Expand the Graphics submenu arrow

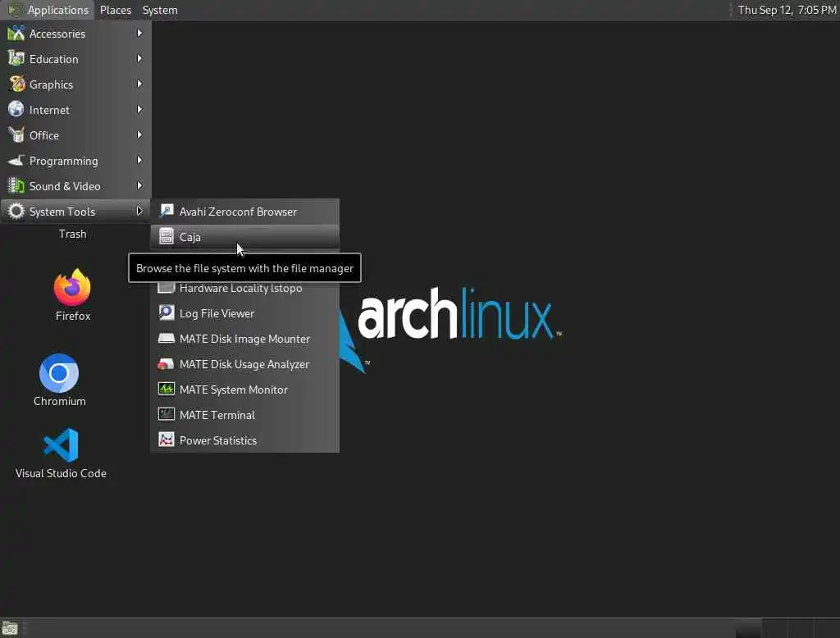click(x=139, y=84)
